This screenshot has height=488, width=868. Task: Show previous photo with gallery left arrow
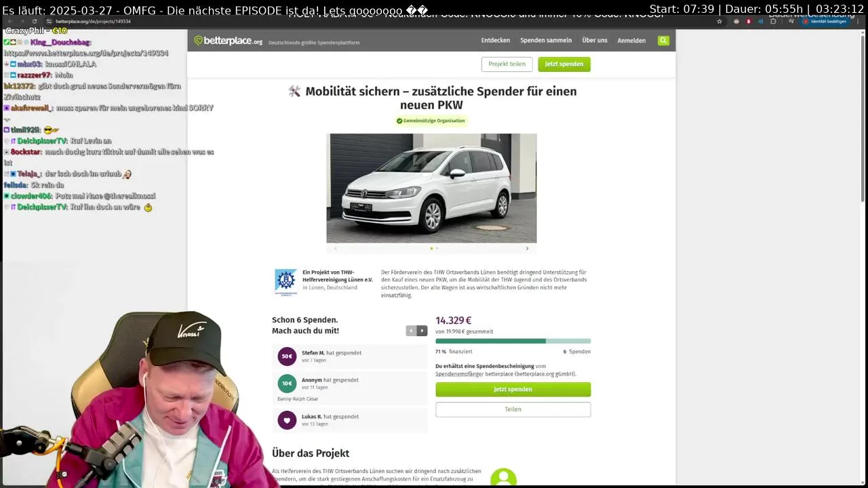pyautogui.click(x=335, y=248)
